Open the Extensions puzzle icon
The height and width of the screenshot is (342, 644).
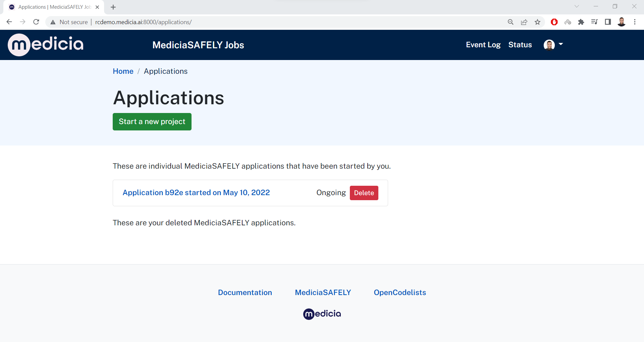(x=581, y=22)
